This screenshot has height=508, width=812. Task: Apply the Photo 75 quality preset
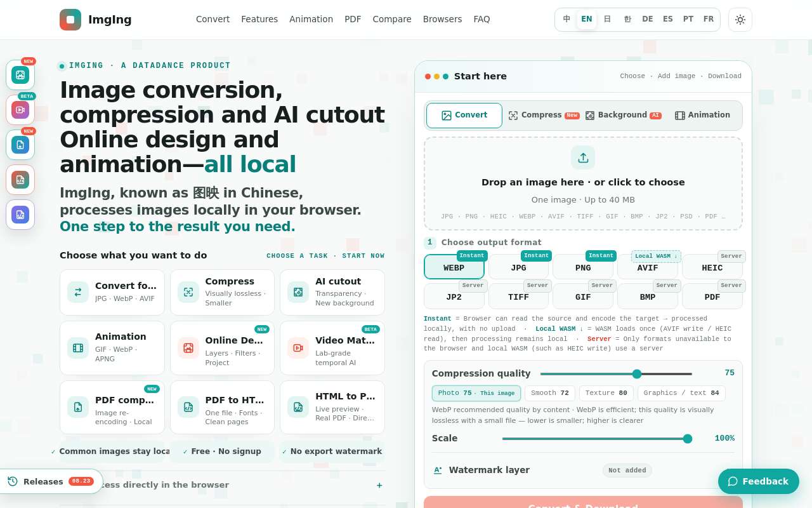point(476,393)
